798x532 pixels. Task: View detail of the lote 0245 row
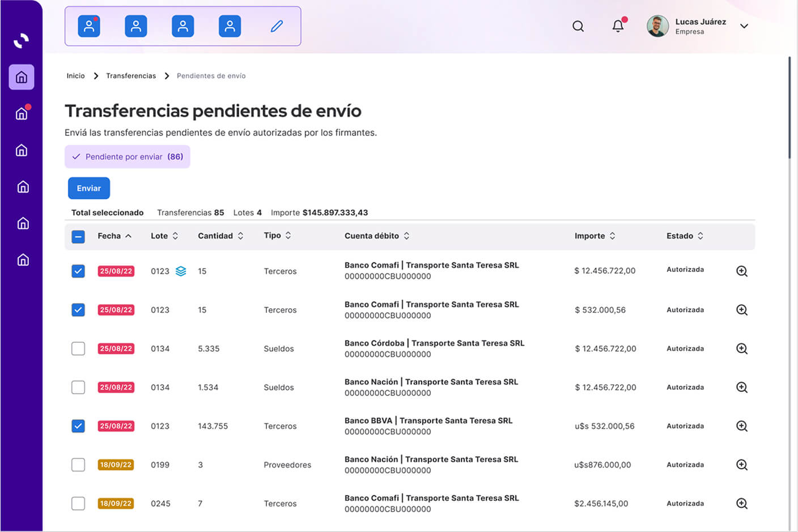(x=742, y=503)
